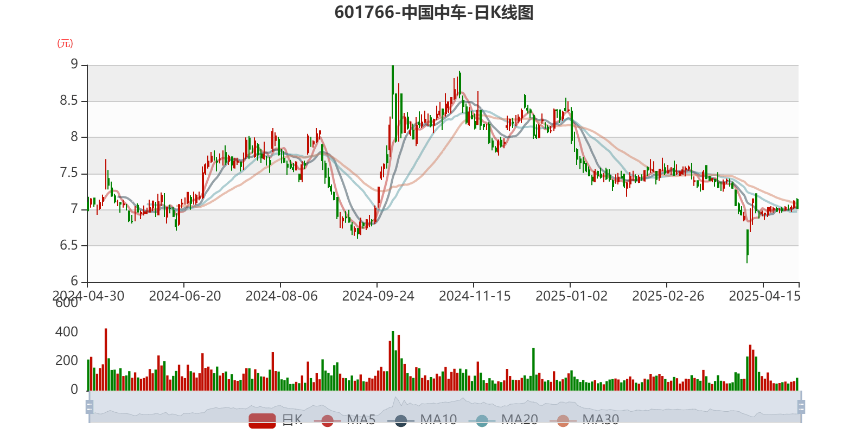Click the 2024-09-24 date axis label
This screenshot has width=868, height=434.
(x=378, y=296)
